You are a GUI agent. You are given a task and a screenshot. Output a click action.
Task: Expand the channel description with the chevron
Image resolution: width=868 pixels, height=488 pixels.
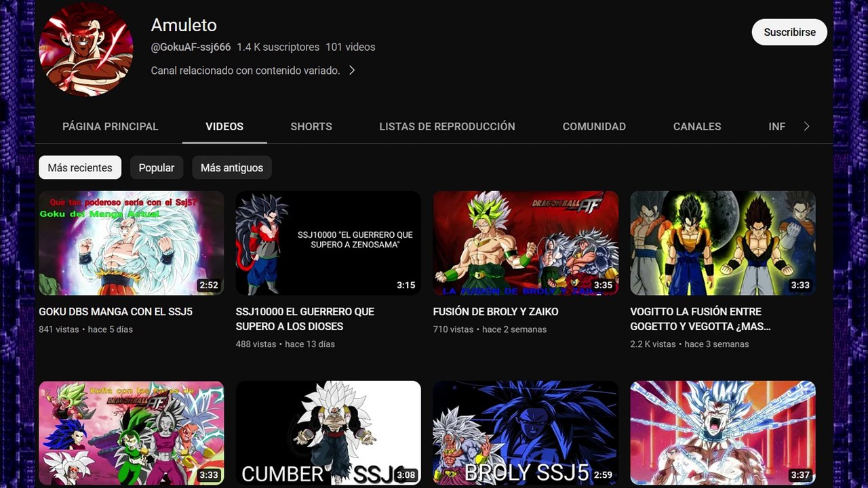click(x=352, y=70)
